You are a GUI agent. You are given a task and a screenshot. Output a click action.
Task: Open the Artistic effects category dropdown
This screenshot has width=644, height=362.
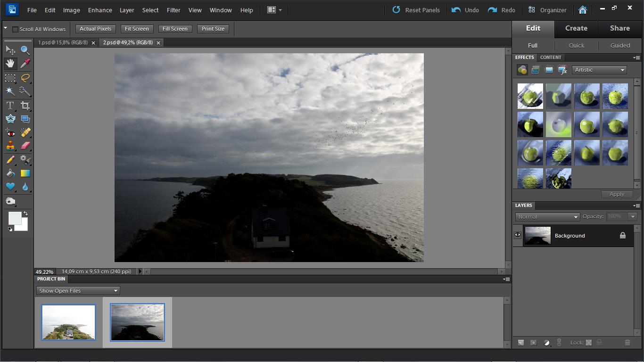pyautogui.click(x=599, y=70)
